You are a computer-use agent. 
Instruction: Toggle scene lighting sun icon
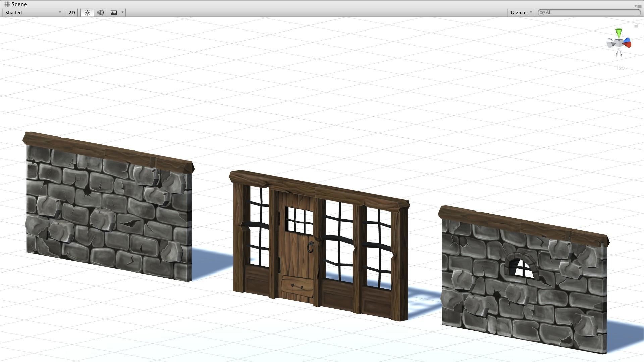coord(87,13)
